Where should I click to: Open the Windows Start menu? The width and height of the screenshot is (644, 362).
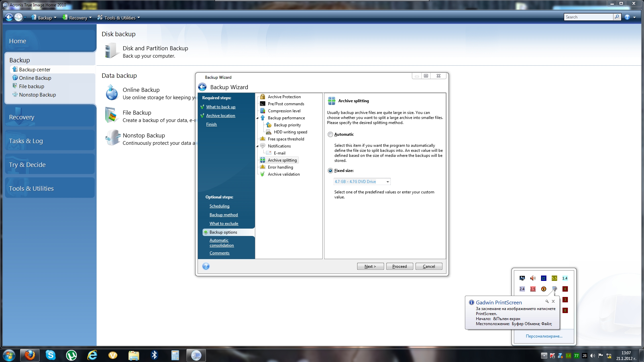[9, 355]
